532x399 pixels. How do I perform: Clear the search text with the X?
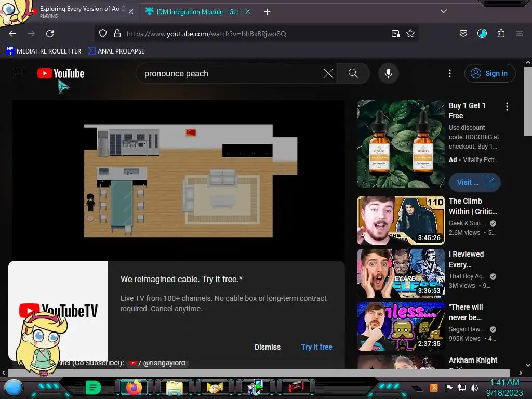328,73
